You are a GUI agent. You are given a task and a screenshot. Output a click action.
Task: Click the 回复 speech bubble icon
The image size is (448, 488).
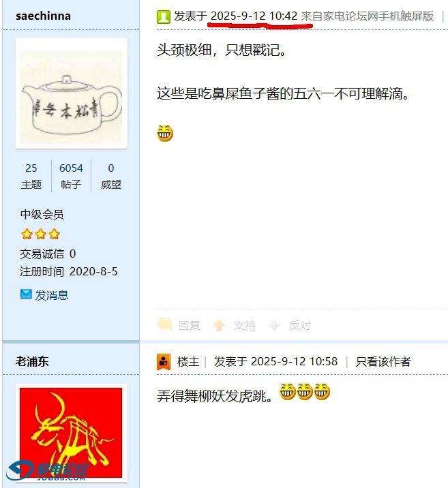click(x=164, y=324)
